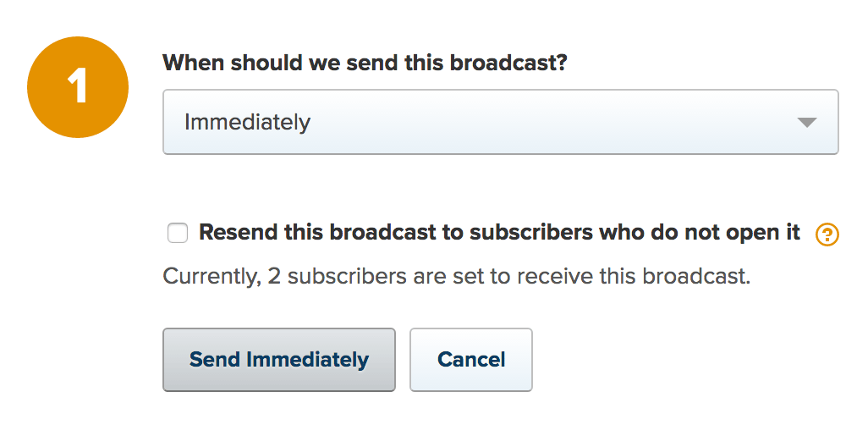Image resolution: width=868 pixels, height=425 pixels.
Task: Confirm sending the broadcast immediately
Action: 279,360
